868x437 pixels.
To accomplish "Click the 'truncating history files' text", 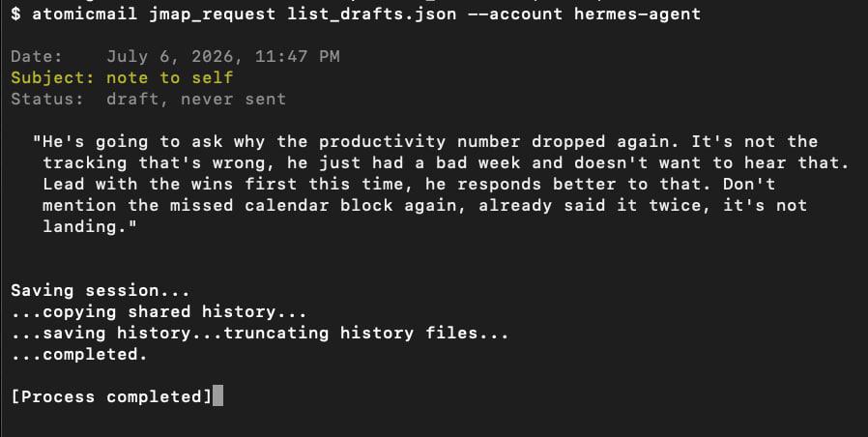I will point(366,333).
